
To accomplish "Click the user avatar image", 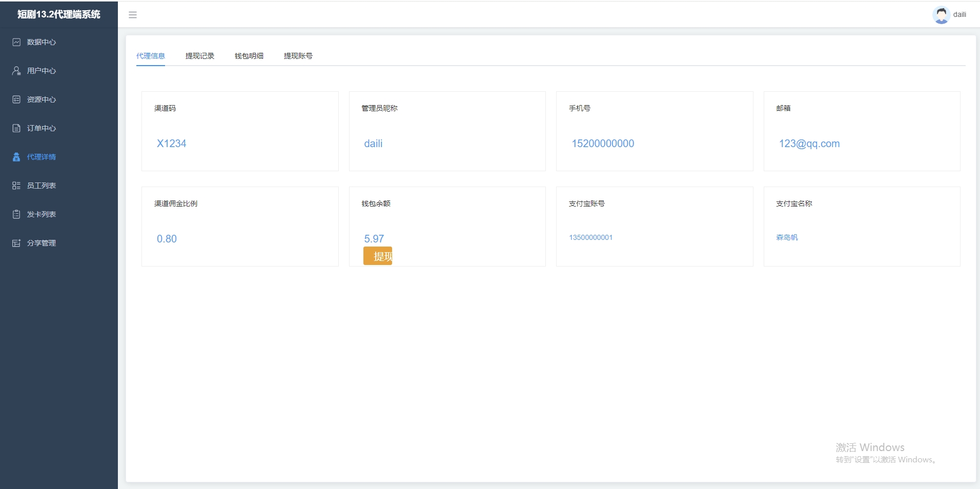I will (x=941, y=15).
